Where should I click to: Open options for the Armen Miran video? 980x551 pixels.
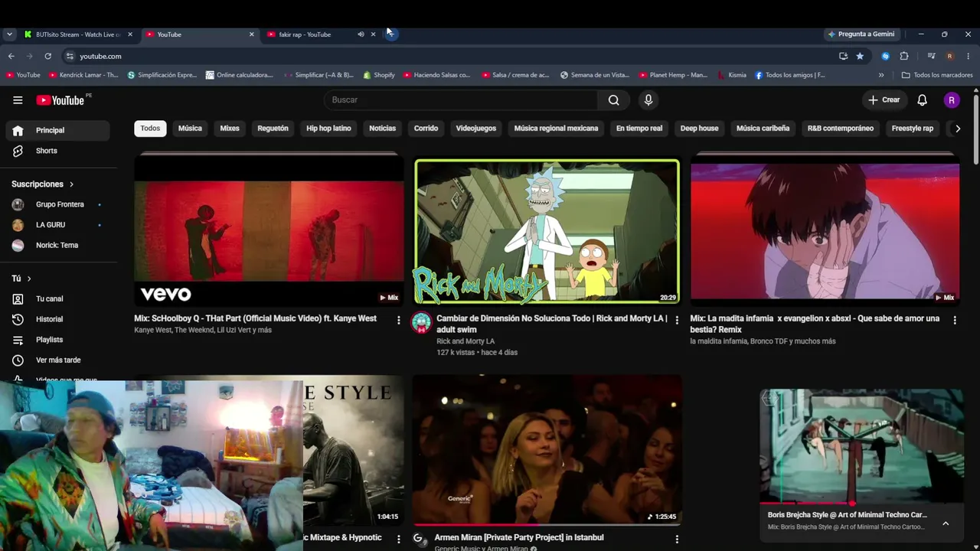pos(676,539)
